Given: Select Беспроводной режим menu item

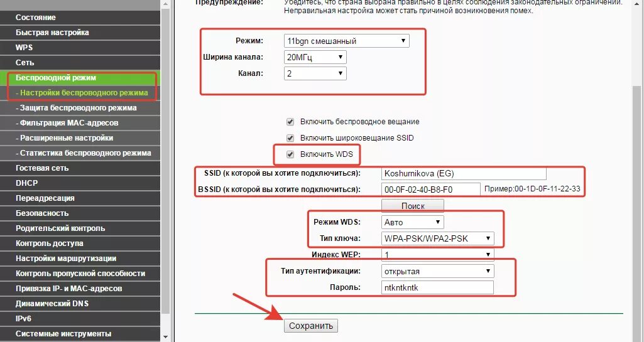Looking at the screenshot, I should pos(80,78).
